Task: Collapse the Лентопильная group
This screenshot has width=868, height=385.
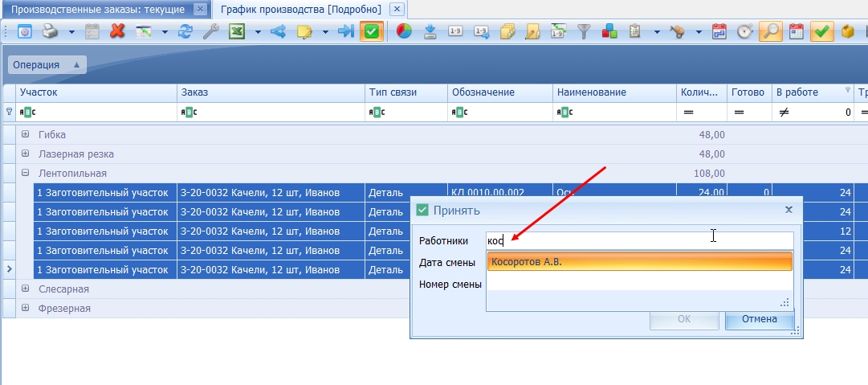Action: pyautogui.click(x=25, y=173)
